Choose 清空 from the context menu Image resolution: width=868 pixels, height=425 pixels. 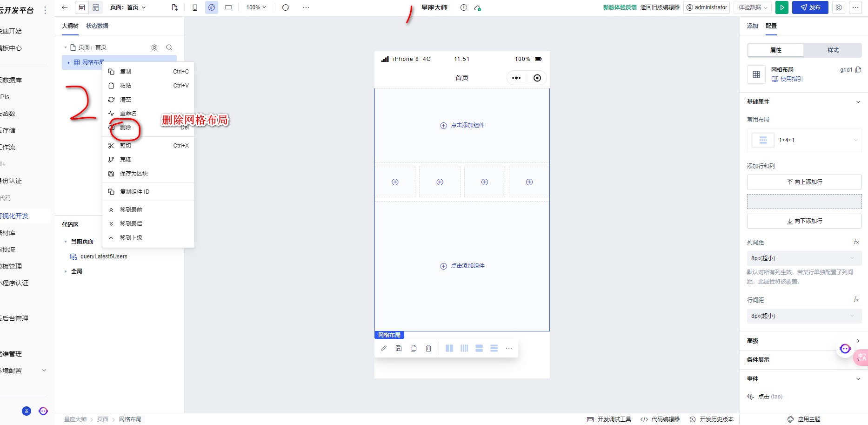148,100
